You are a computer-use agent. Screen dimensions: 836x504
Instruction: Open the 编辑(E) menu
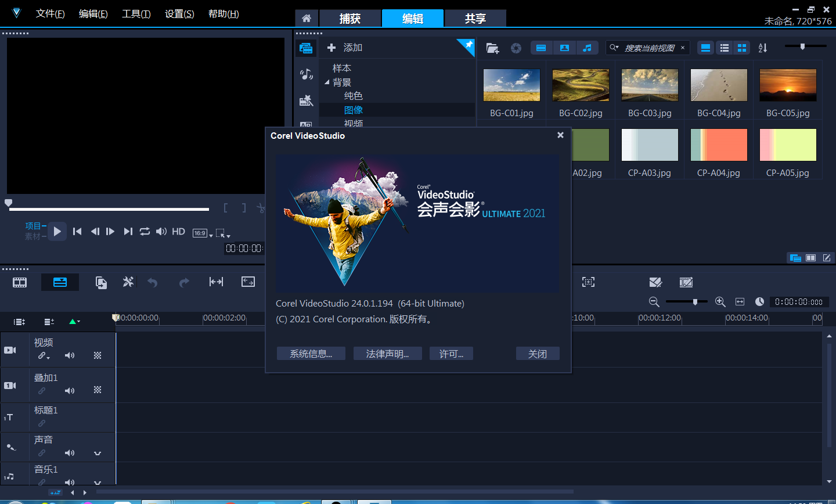coord(93,14)
